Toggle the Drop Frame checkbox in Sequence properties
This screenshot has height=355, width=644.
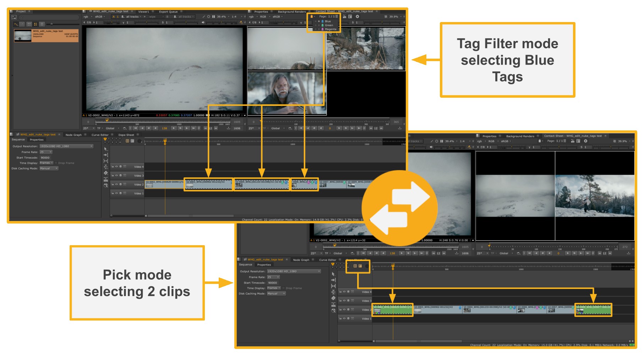(x=56, y=163)
